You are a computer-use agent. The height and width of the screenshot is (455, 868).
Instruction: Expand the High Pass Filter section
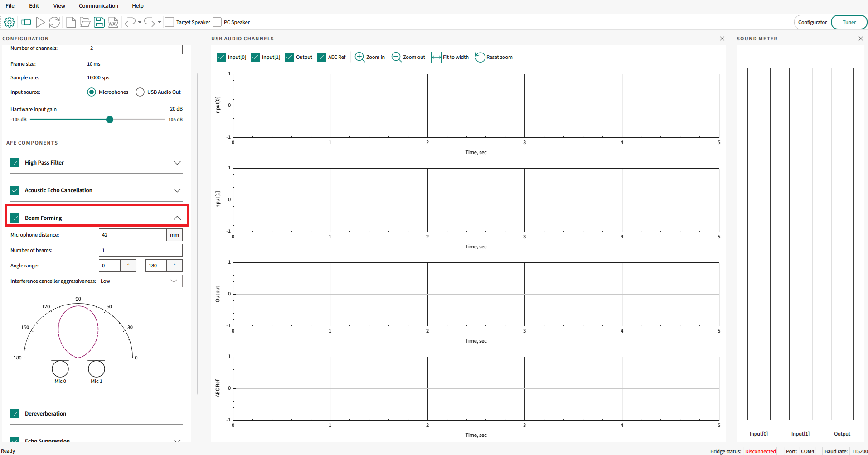(177, 163)
